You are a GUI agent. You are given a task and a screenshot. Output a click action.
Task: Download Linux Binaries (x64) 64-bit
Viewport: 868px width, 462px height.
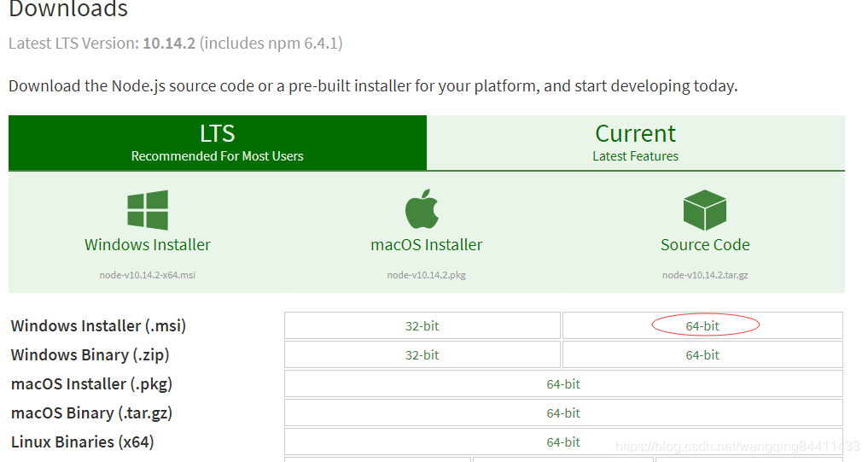pyautogui.click(x=563, y=442)
